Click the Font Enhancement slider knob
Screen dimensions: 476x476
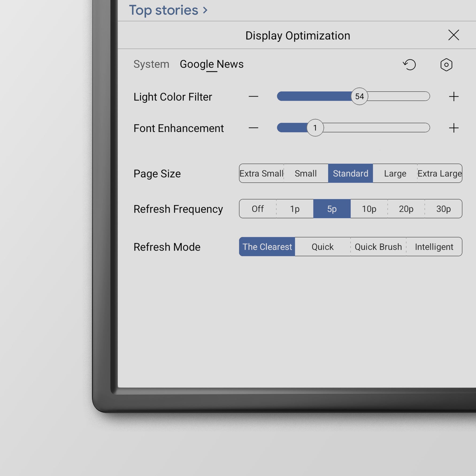point(315,128)
